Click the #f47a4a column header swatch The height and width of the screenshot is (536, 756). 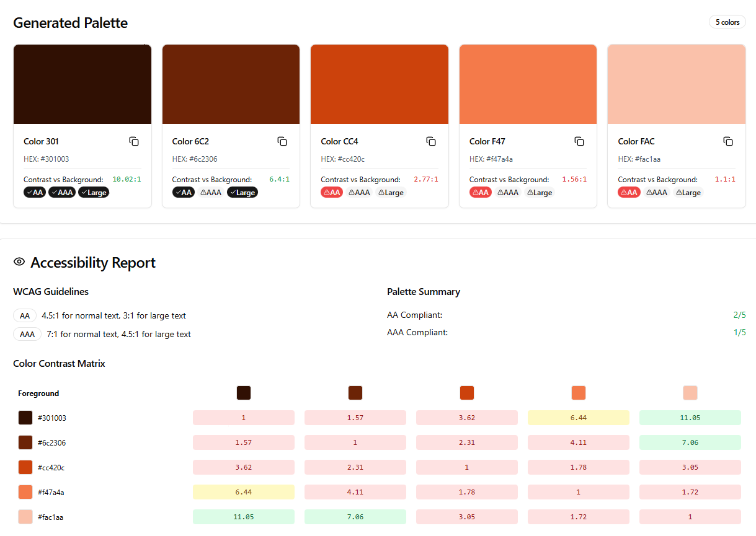579,393
